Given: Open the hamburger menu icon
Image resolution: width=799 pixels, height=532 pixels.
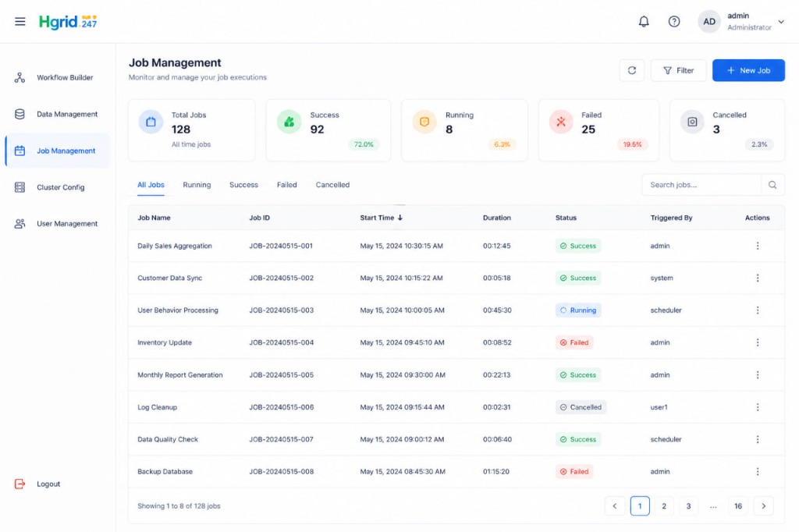Looking at the screenshot, I should pyautogui.click(x=20, y=21).
